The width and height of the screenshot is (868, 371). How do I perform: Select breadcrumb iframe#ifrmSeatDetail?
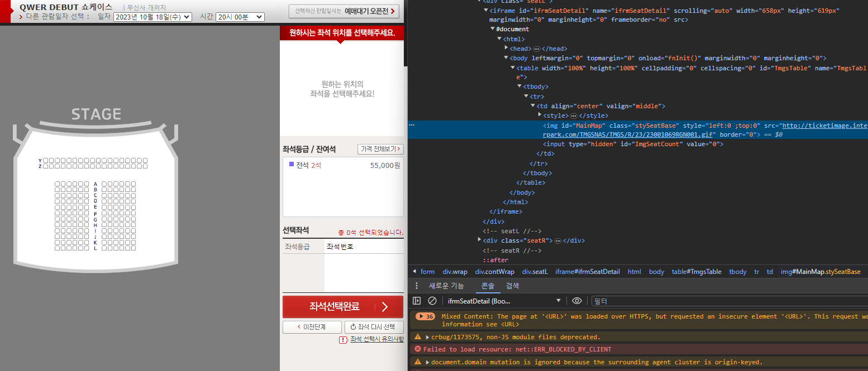588,272
